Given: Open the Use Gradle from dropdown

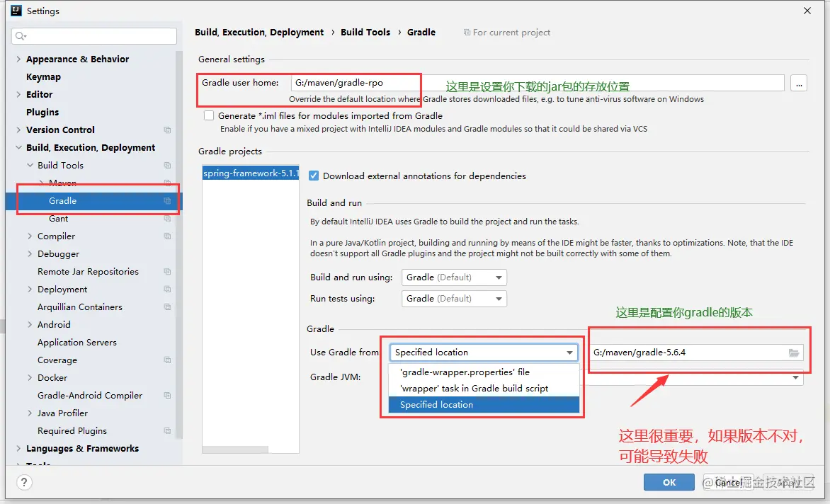Looking at the screenshot, I should [484, 353].
